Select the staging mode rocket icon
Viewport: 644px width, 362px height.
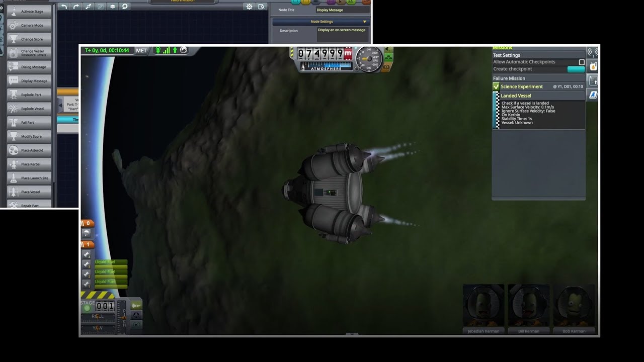[136, 305]
